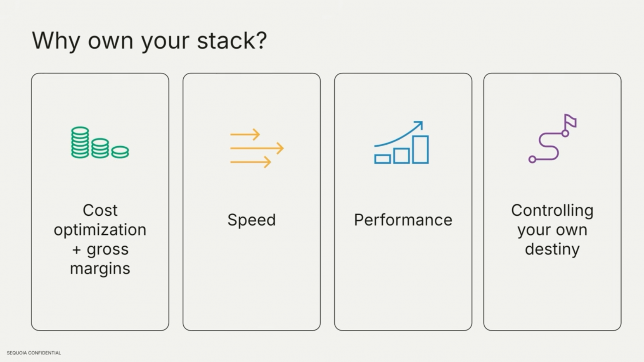Click the tallest green coin stack

[80, 143]
